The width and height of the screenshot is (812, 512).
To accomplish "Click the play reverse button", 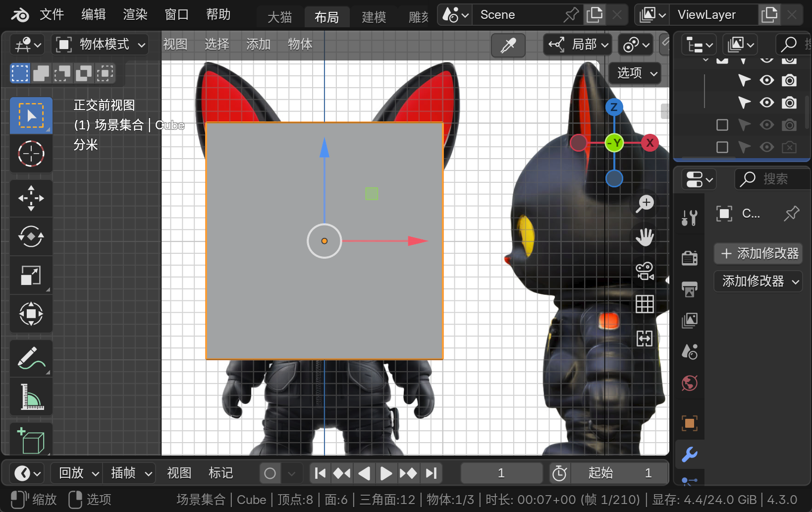I will point(364,473).
